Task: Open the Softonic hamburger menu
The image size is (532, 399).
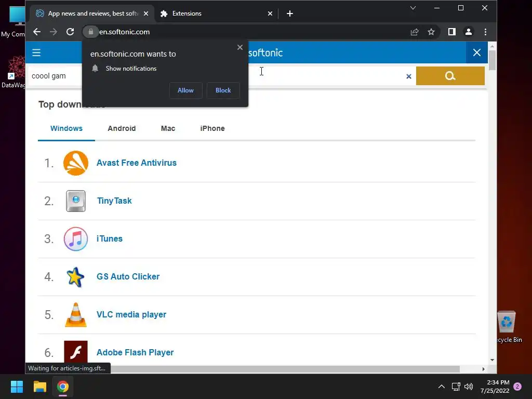Action: [36, 52]
